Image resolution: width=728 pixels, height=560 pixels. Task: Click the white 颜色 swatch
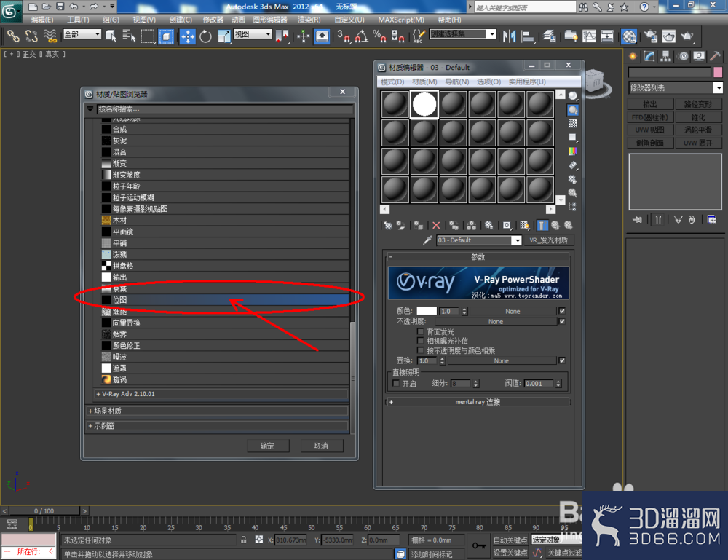point(426,311)
